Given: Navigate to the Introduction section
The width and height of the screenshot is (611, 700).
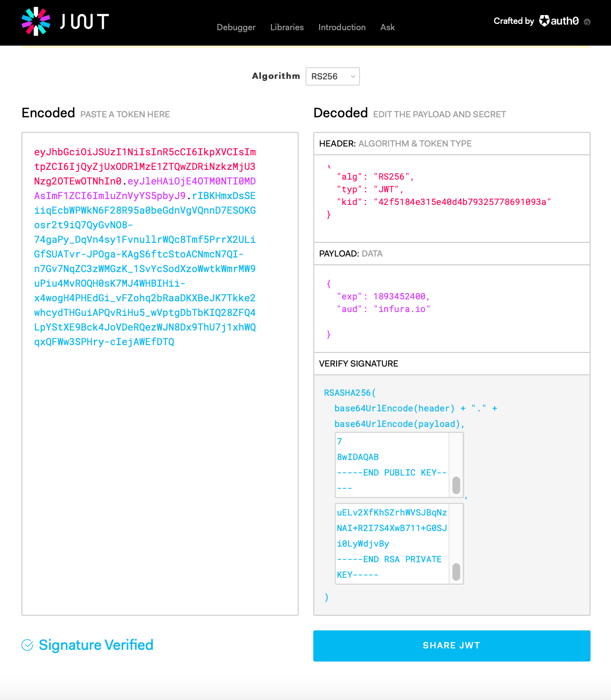Looking at the screenshot, I should [x=342, y=28].
